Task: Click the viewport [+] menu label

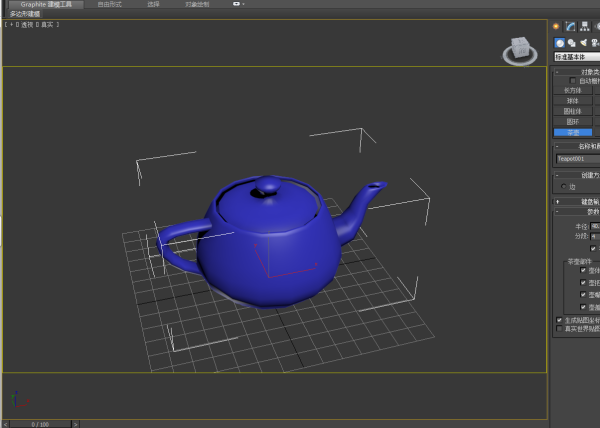Action: pos(11,24)
